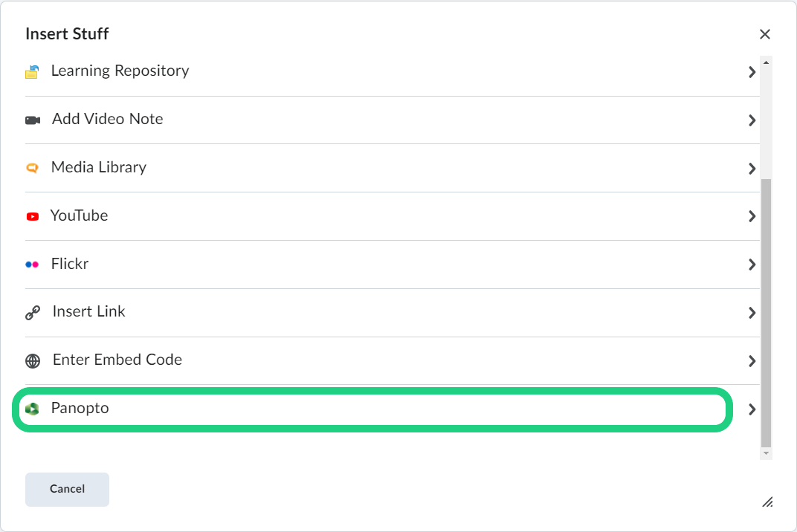The height and width of the screenshot is (532, 797).
Task: Open the Media Library row chevron
Action: (752, 169)
